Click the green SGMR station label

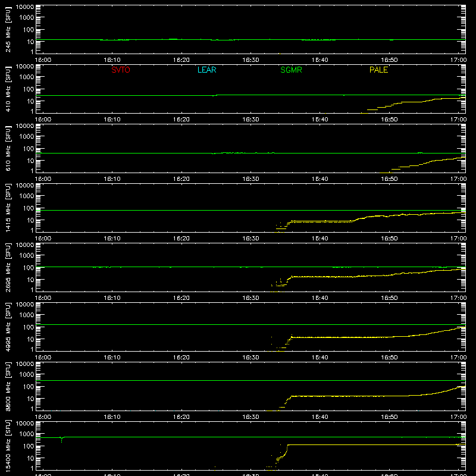pyautogui.click(x=291, y=70)
